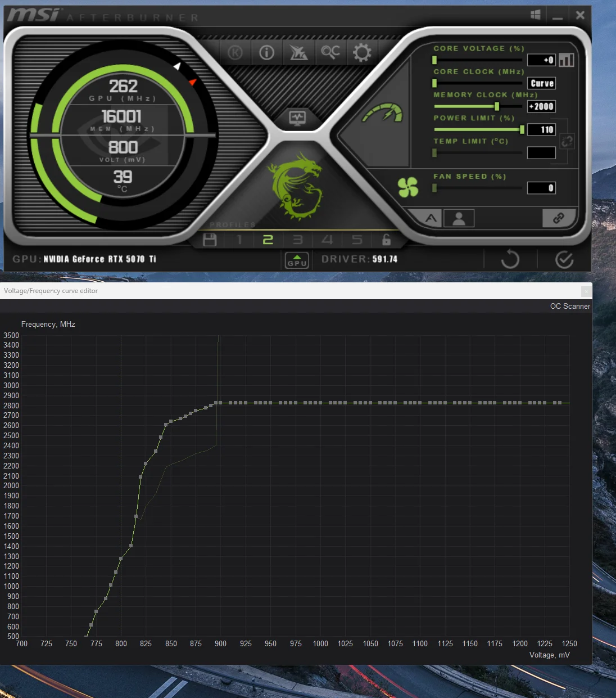Screen dimensions: 616x698
Task: Enable user-defined fan control button
Action: point(459,218)
